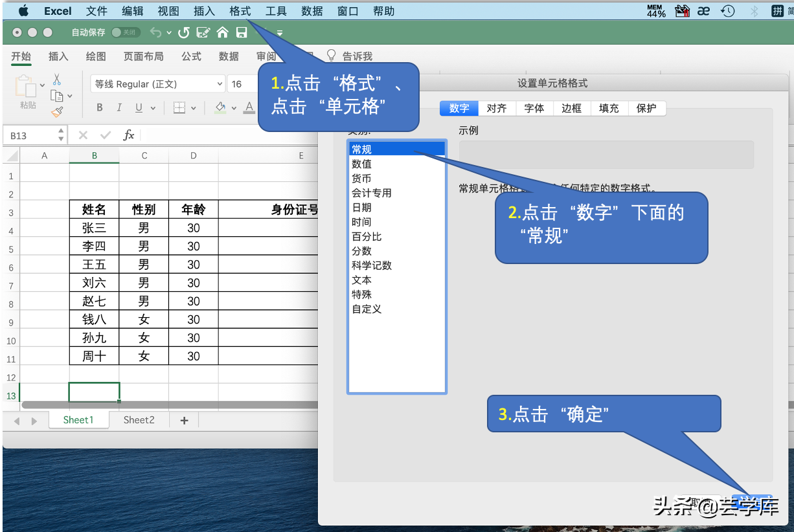Click the formula bar confirm checkmark

click(106, 135)
